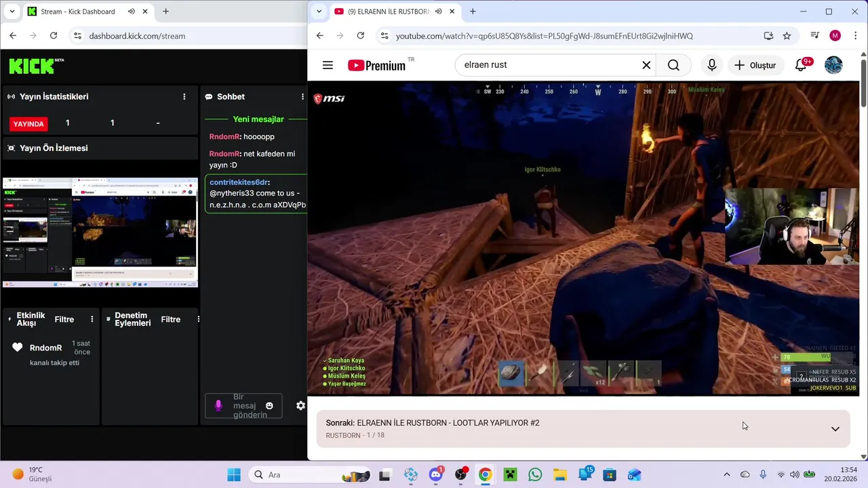Click the Yayın Ön İzlemesi preview thumbnail
Screen dimensions: 868x488
[x=100, y=232]
